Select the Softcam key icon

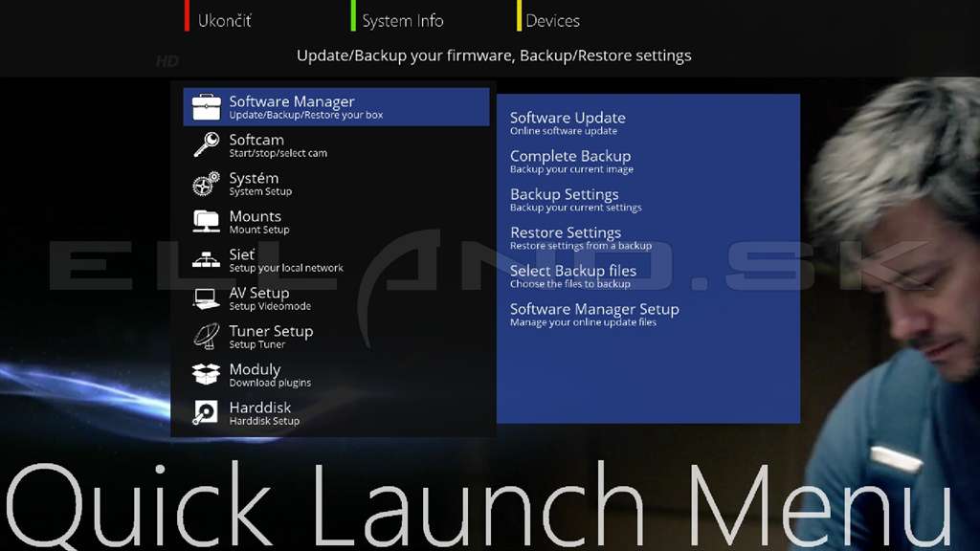coord(207,145)
